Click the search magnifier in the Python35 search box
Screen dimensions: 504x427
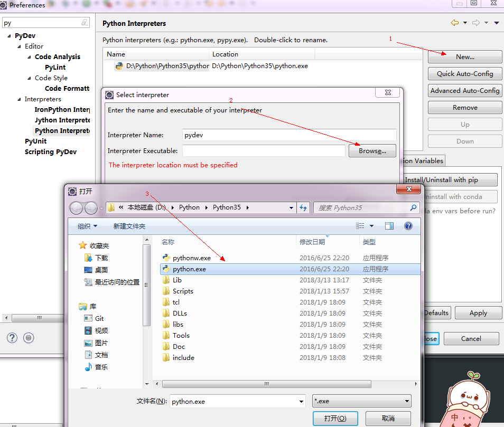[414, 207]
